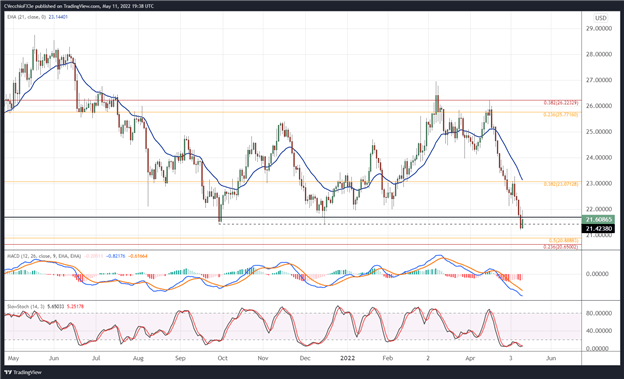Click the EMA value 23.14401

coord(58,17)
